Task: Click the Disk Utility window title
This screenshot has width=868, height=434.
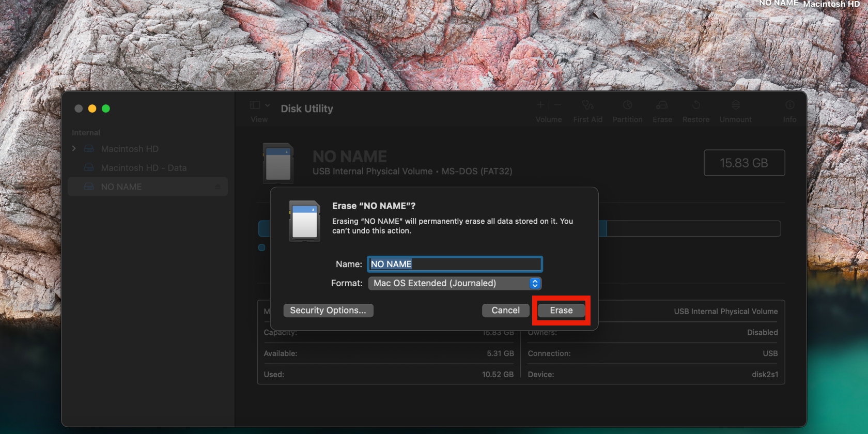Action: 307,109
